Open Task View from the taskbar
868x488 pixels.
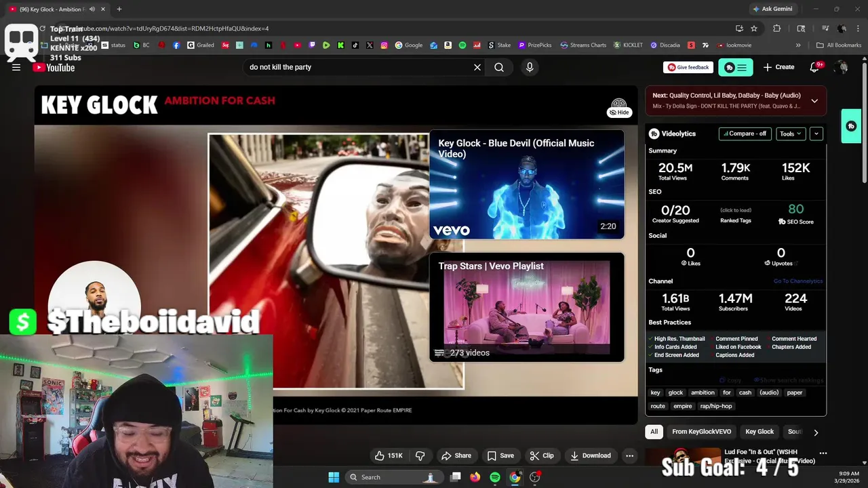[x=456, y=477]
